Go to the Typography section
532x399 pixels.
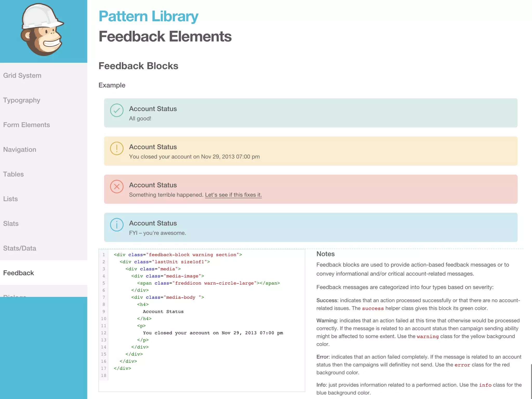point(22,100)
